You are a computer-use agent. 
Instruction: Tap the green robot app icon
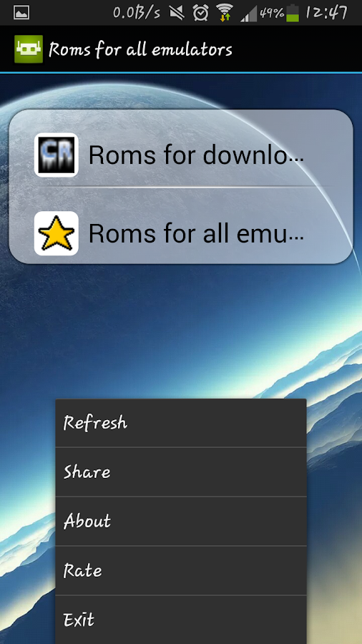(29, 49)
